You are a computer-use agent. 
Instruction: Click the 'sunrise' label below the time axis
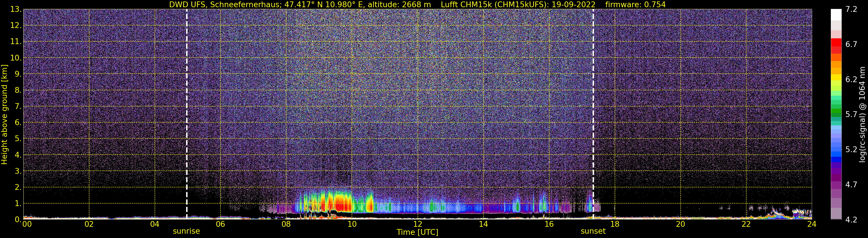point(186,231)
